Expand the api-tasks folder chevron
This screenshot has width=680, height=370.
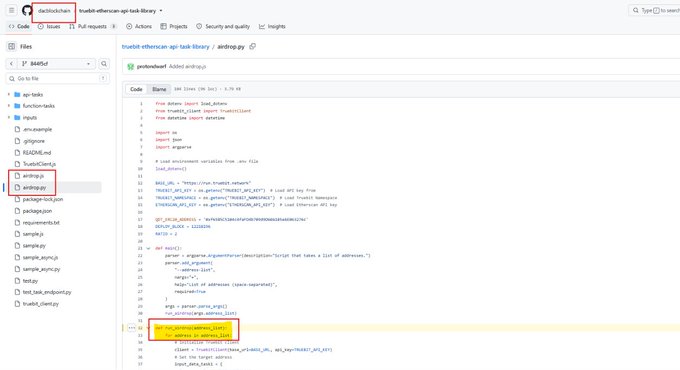[9, 94]
